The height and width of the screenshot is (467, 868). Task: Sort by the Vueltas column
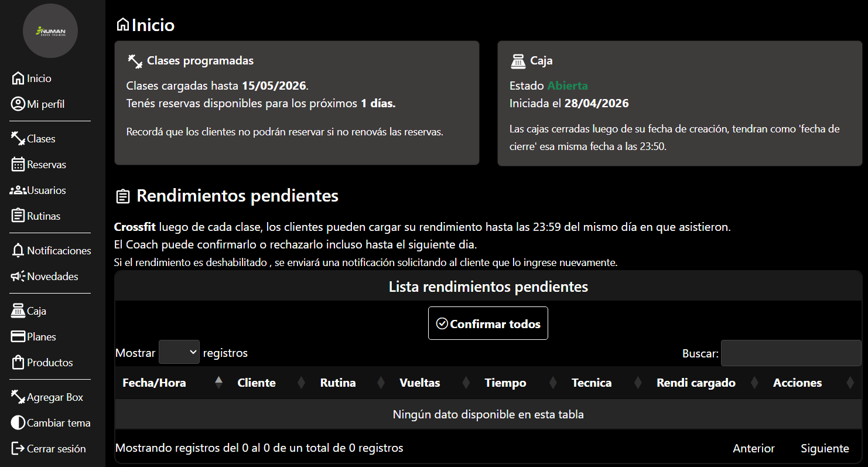coord(435,383)
